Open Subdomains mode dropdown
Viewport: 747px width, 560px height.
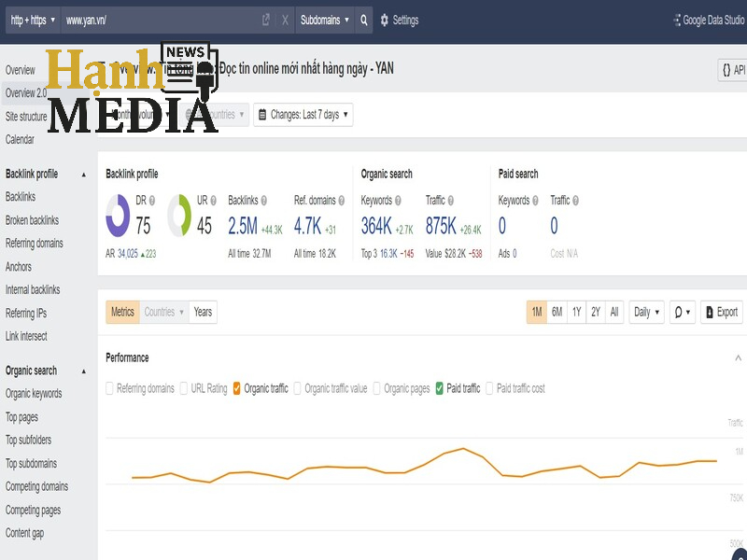click(x=325, y=20)
